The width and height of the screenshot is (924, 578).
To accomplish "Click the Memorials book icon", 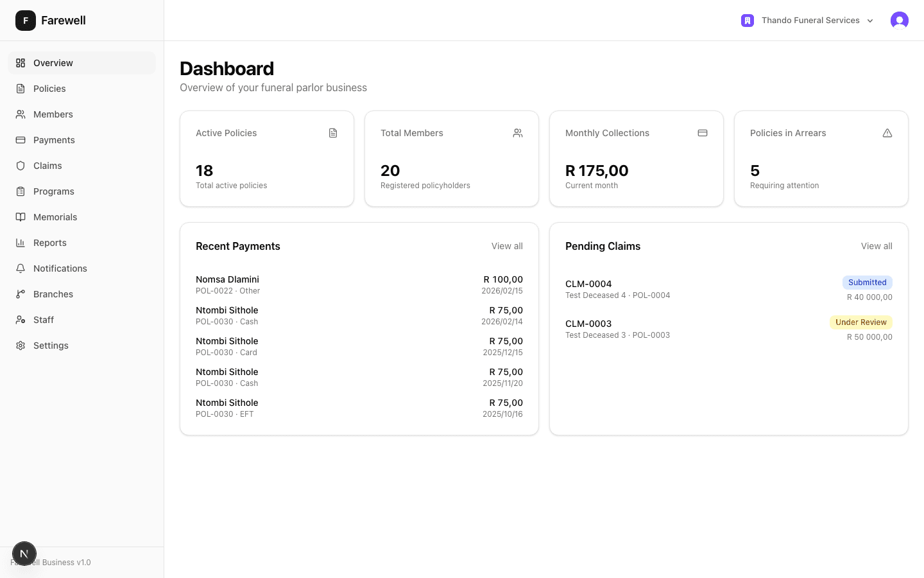I will (19, 216).
